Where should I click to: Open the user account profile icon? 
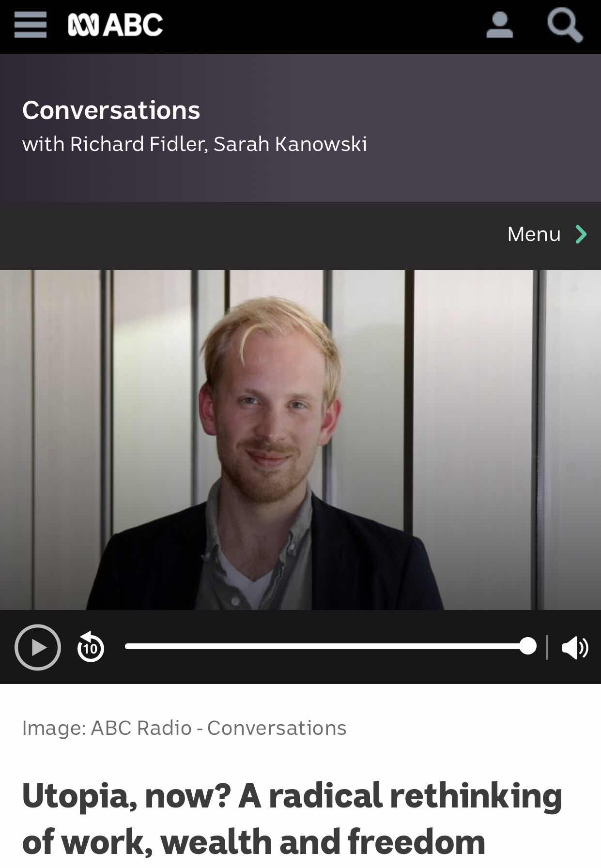coord(499,25)
